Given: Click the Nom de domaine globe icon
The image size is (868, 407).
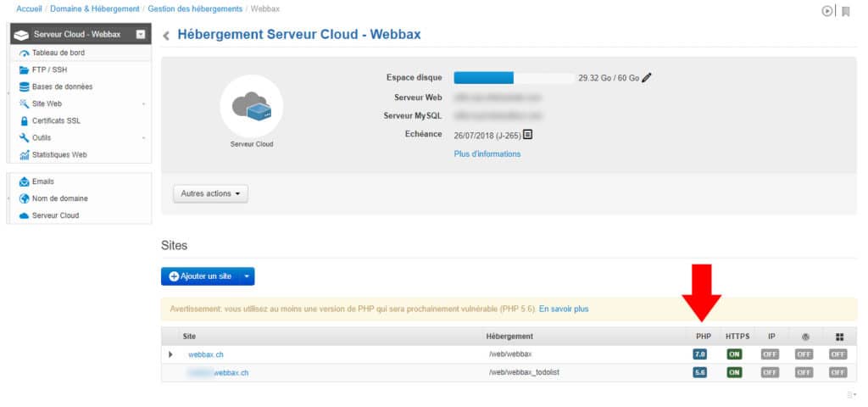Looking at the screenshot, I should click(x=24, y=198).
